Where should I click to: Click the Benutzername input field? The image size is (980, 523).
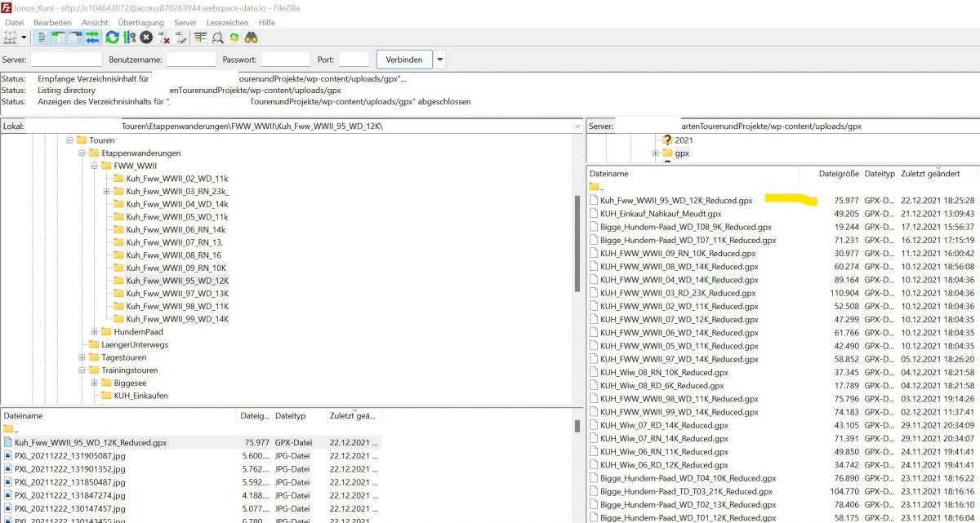click(190, 60)
